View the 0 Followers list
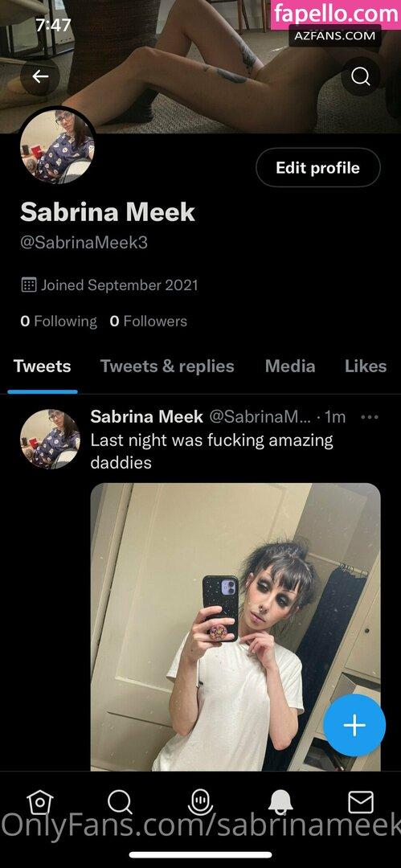 click(149, 321)
